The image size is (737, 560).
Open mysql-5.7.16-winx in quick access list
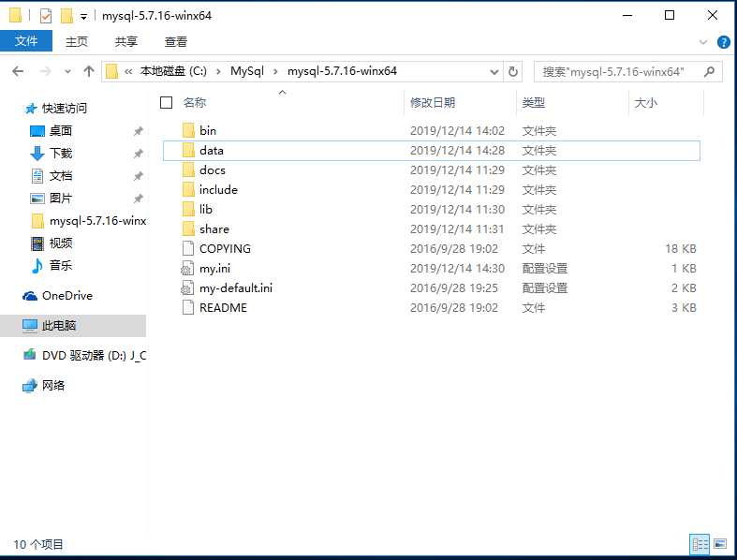97,220
